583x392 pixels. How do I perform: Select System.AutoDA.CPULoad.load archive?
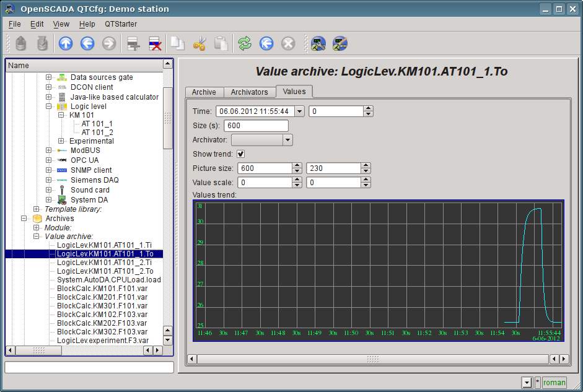pyautogui.click(x=109, y=280)
